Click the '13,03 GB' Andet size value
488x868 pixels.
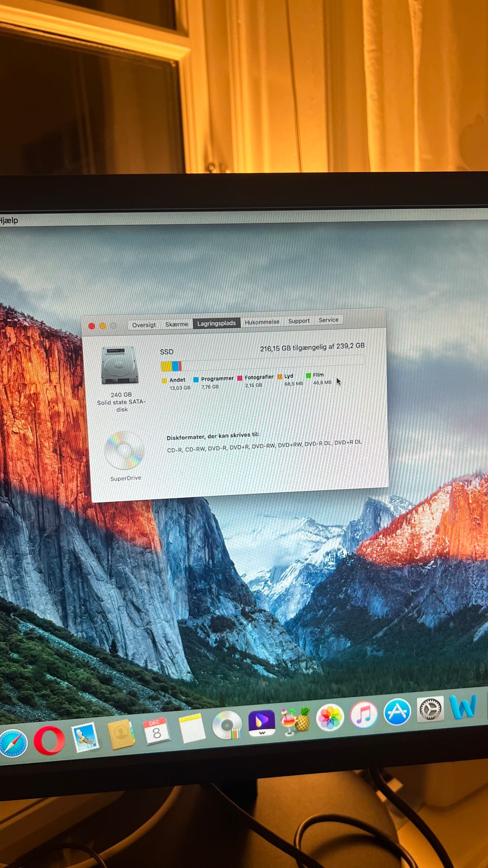180,388
